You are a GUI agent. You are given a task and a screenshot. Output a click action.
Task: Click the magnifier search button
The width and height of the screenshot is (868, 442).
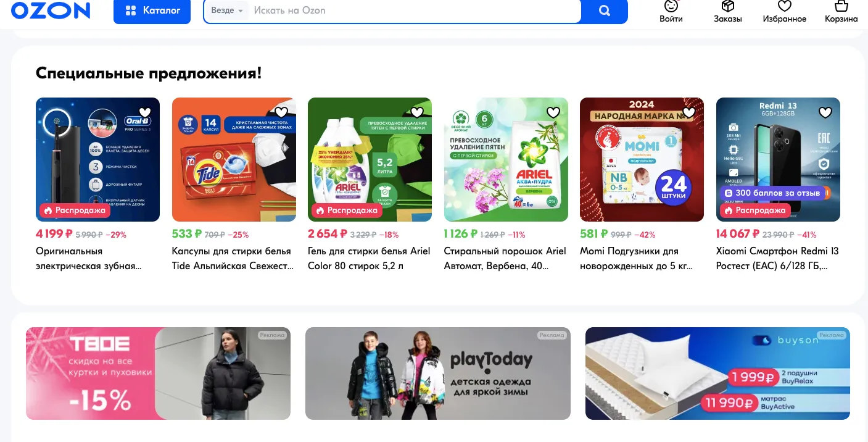tap(605, 11)
